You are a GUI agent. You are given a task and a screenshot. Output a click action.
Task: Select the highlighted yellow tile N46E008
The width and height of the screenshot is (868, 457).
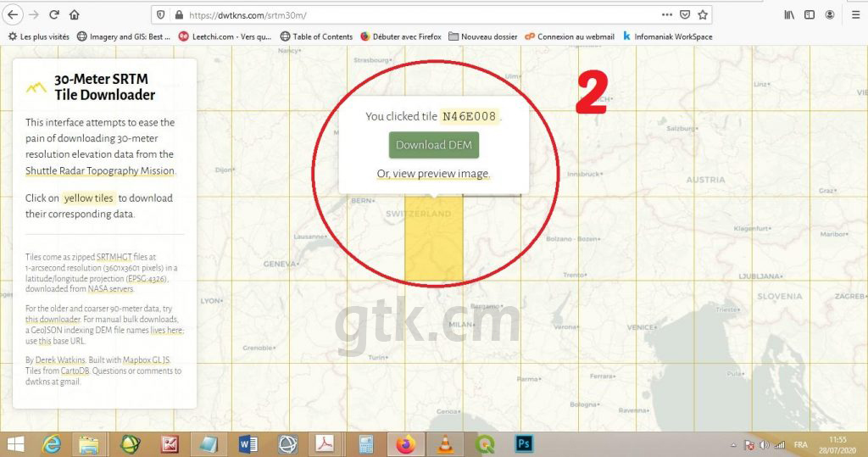click(432, 246)
